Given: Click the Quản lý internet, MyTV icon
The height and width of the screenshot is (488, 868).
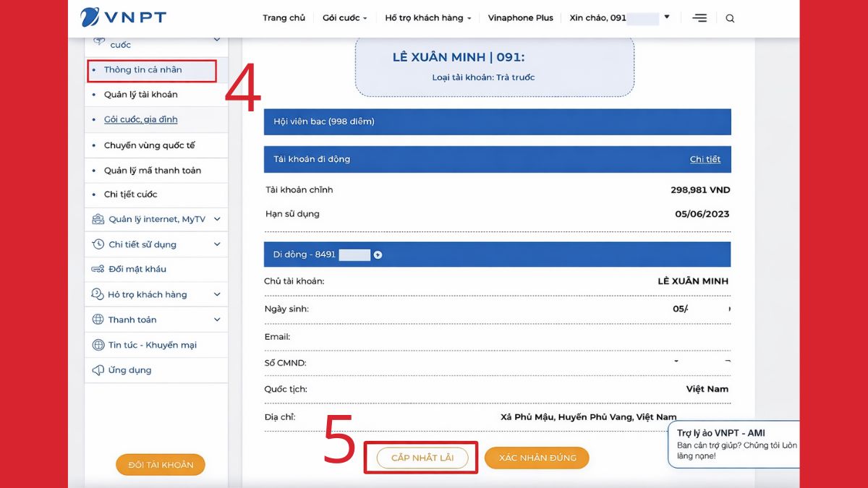Looking at the screenshot, I should [x=98, y=219].
